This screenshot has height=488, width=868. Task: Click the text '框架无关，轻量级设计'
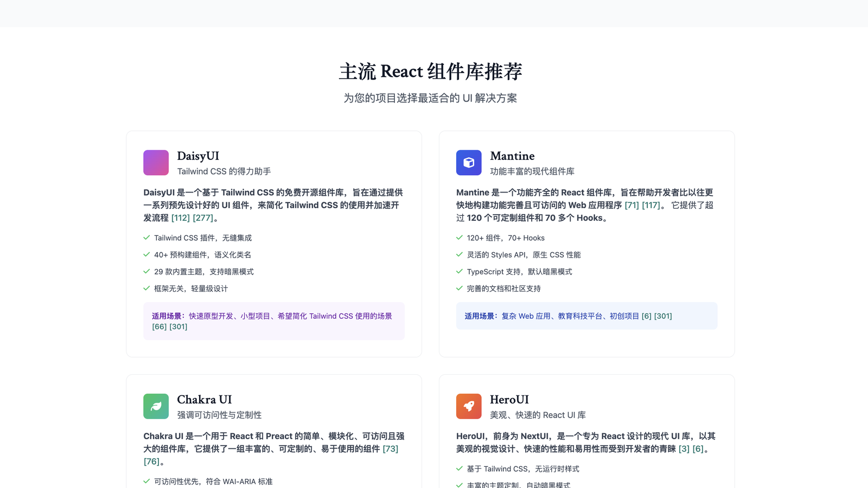point(191,288)
